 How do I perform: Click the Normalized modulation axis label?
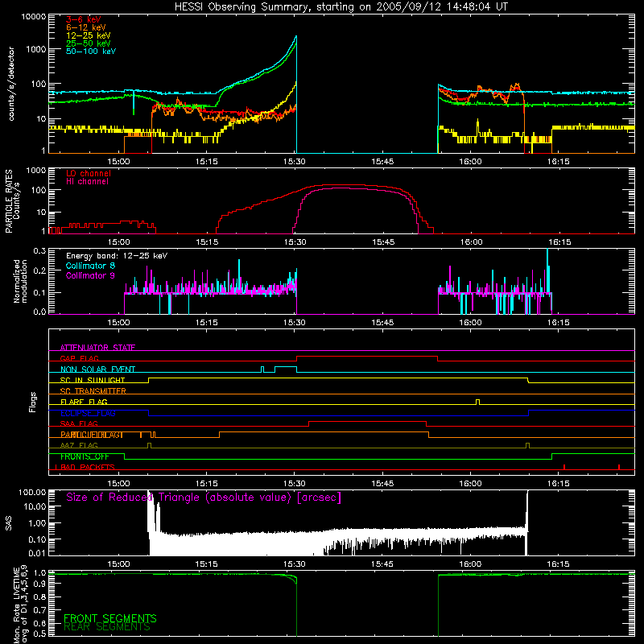[20, 281]
